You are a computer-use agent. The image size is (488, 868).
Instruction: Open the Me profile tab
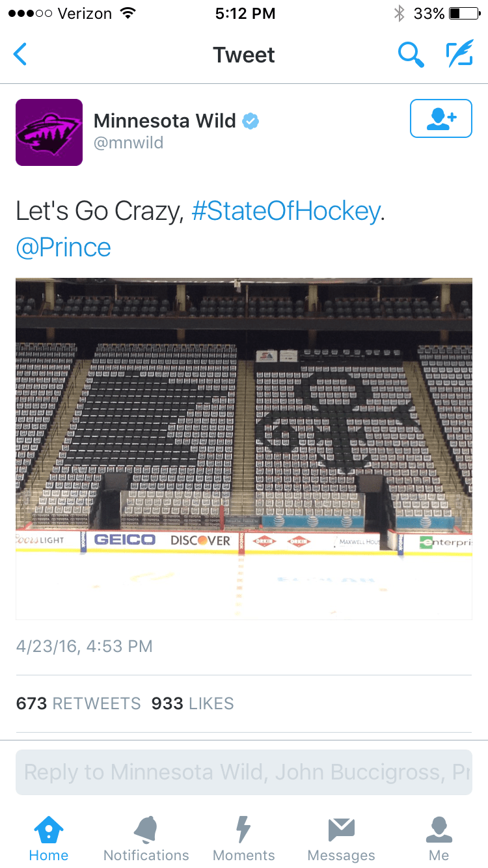coord(439,838)
